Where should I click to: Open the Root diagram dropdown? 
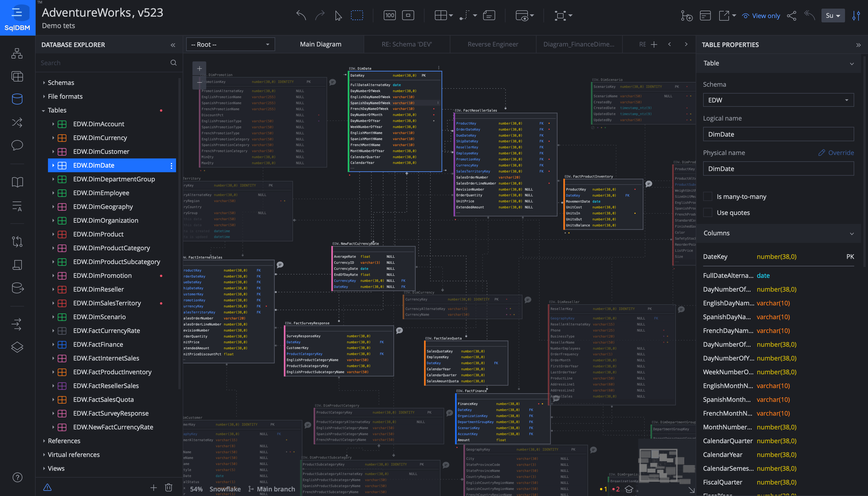pos(230,44)
